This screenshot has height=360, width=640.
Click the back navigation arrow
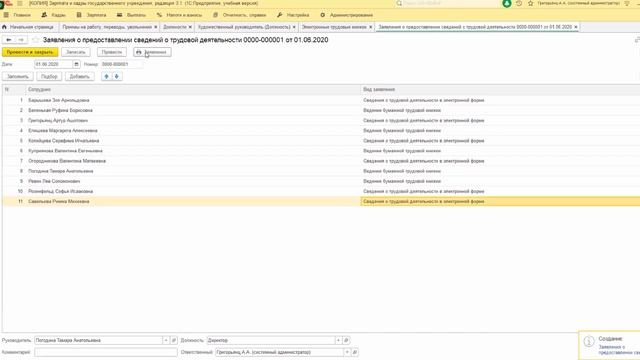pos(9,40)
